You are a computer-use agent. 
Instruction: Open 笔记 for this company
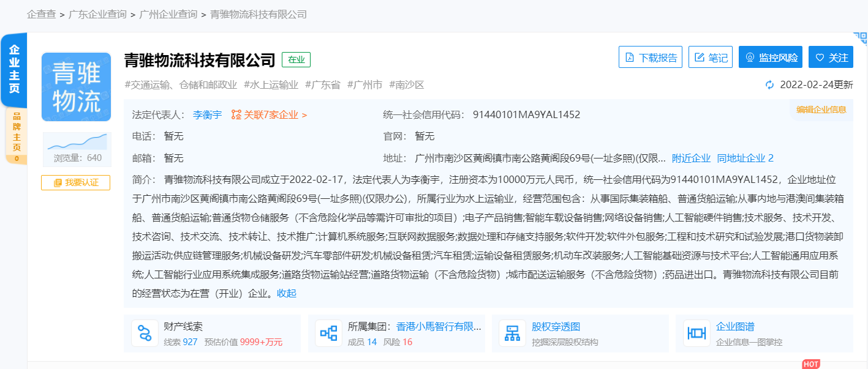pos(711,58)
